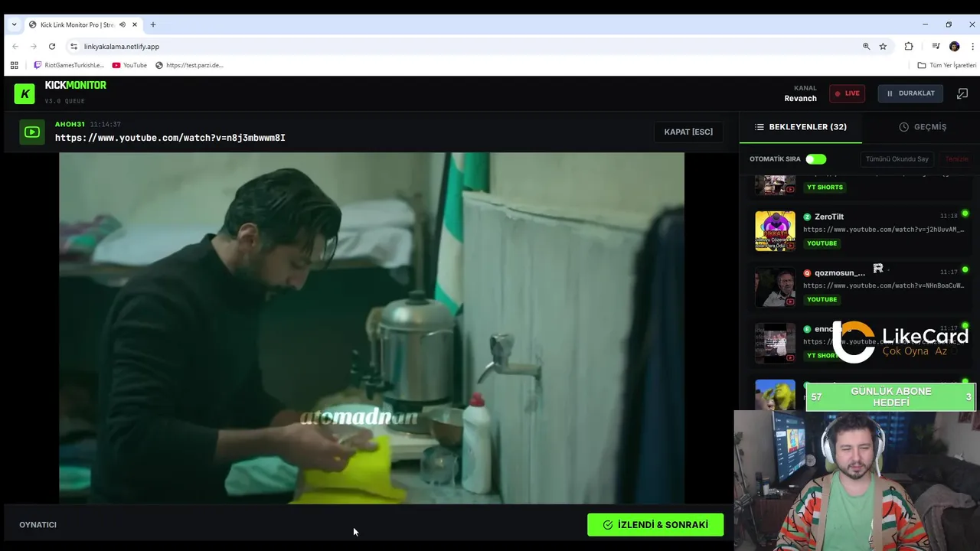The height and width of the screenshot is (551, 980).
Task: Mute the tab via speaker icon
Action: point(122,24)
